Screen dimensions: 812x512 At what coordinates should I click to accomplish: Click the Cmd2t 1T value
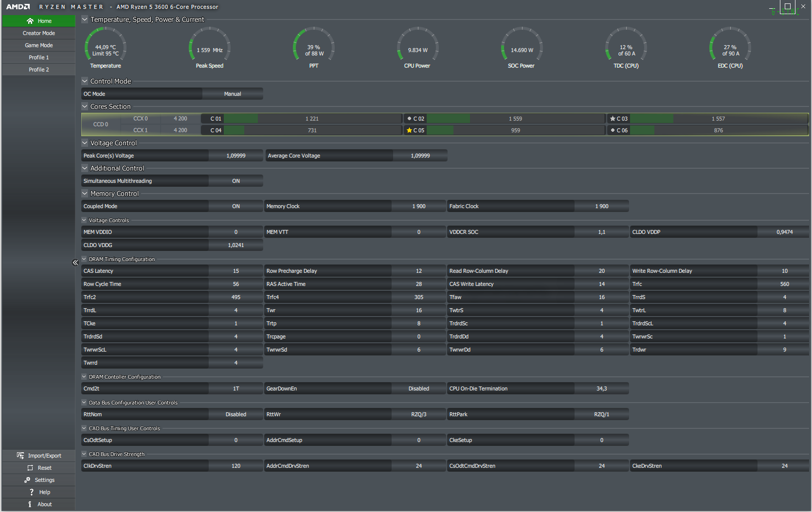coord(236,388)
